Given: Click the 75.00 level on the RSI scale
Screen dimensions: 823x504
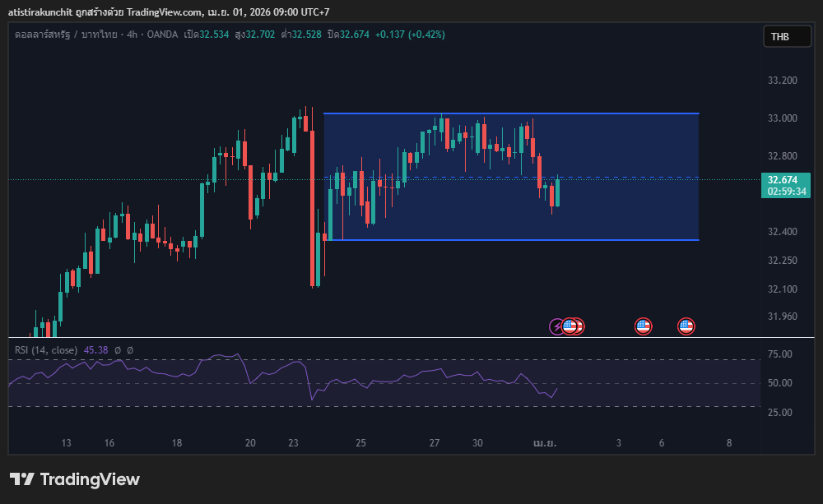Looking at the screenshot, I should pyautogui.click(x=779, y=354).
